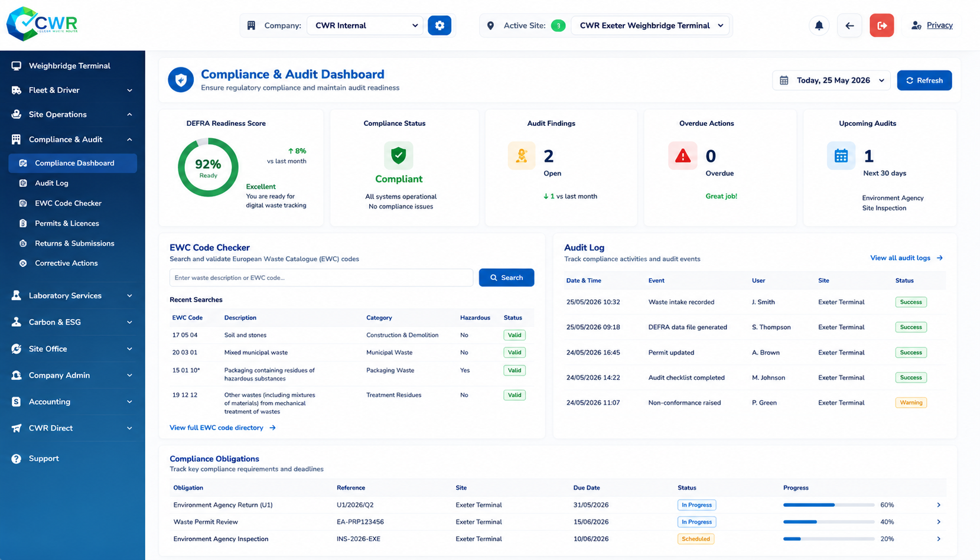
Task: Open the Active Site dropdown
Action: 650,25
